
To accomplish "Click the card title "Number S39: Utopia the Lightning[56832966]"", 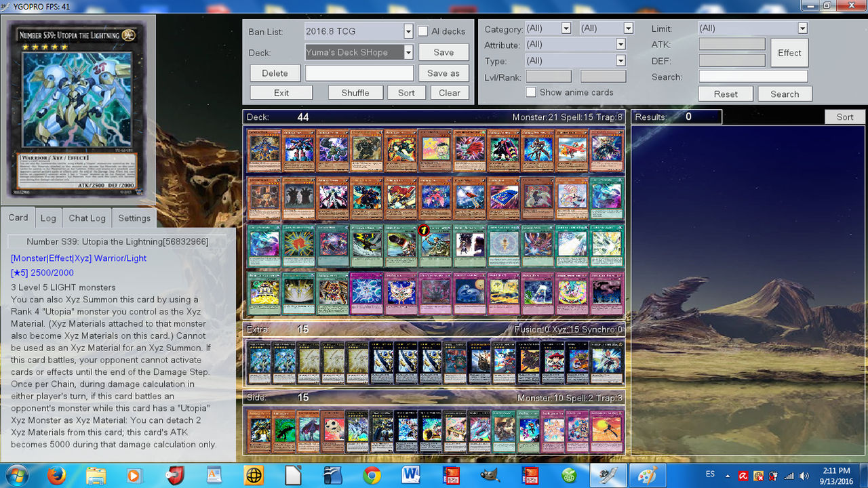I will 117,241.
